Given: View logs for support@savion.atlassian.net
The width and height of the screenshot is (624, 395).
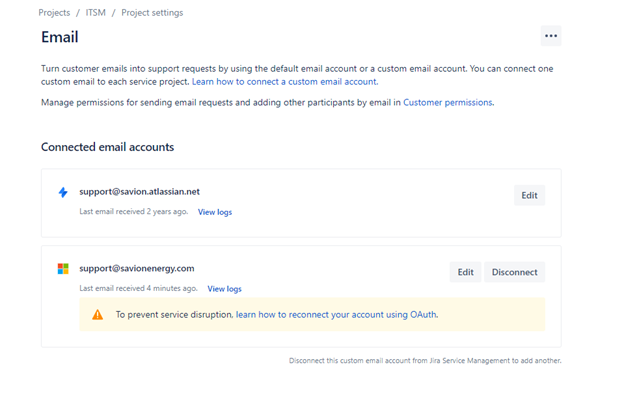Looking at the screenshot, I should pyautogui.click(x=215, y=212).
